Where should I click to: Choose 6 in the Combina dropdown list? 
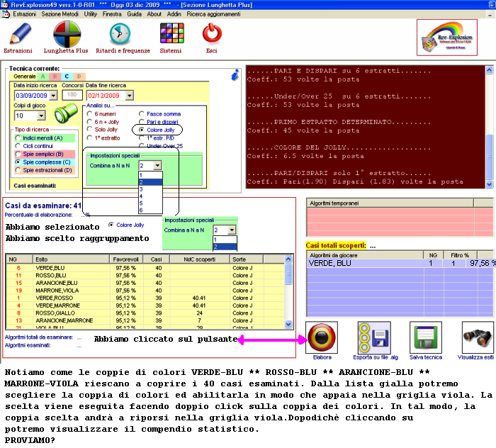150,210
